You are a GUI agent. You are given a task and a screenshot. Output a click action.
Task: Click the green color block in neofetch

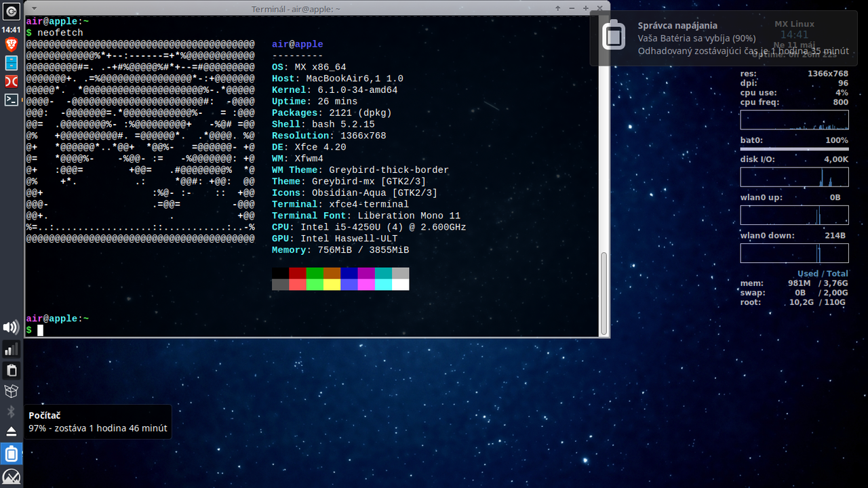(315, 273)
